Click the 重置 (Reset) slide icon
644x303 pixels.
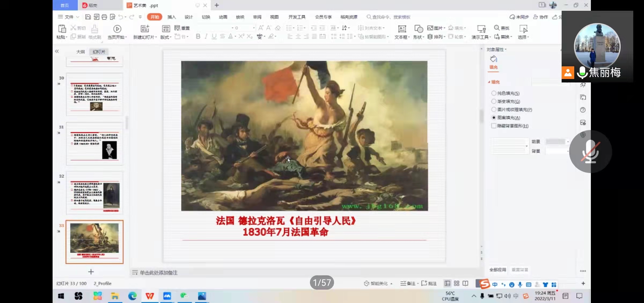tap(177, 28)
